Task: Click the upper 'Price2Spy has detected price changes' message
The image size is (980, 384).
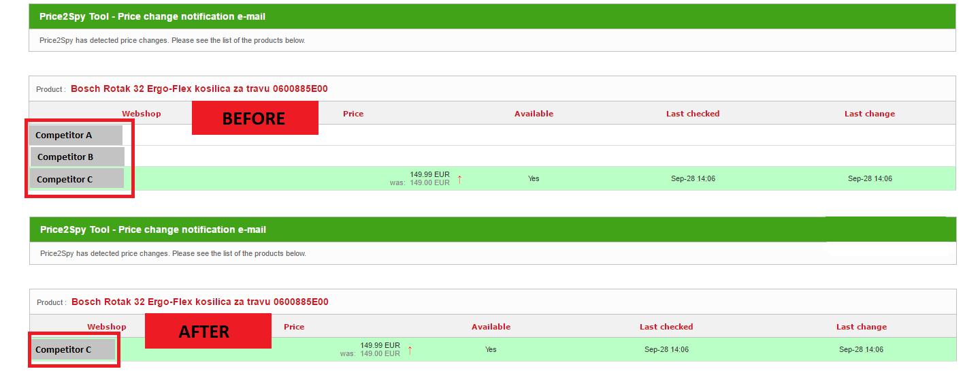Action: click(x=172, y=40)
